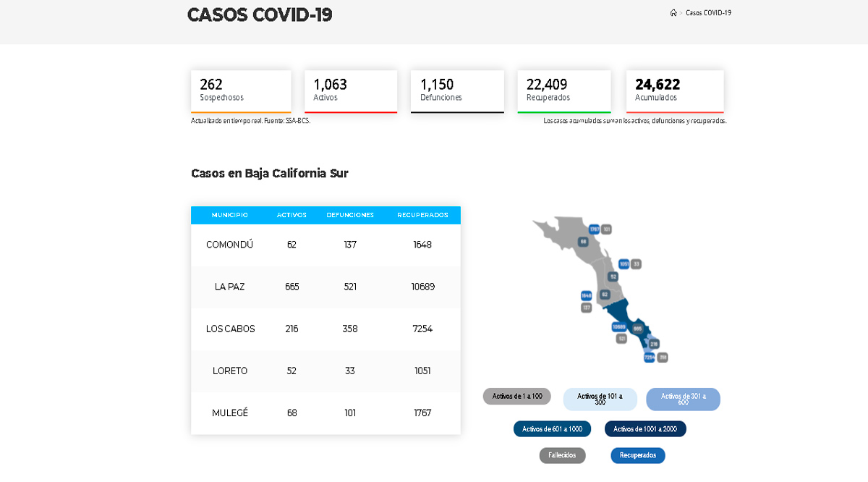Image resolution: width=868 pixels, height=482 pixels.
Task: Toggle the 'Activos de 301 a 600' legend
Action: (x=683, y=399)
